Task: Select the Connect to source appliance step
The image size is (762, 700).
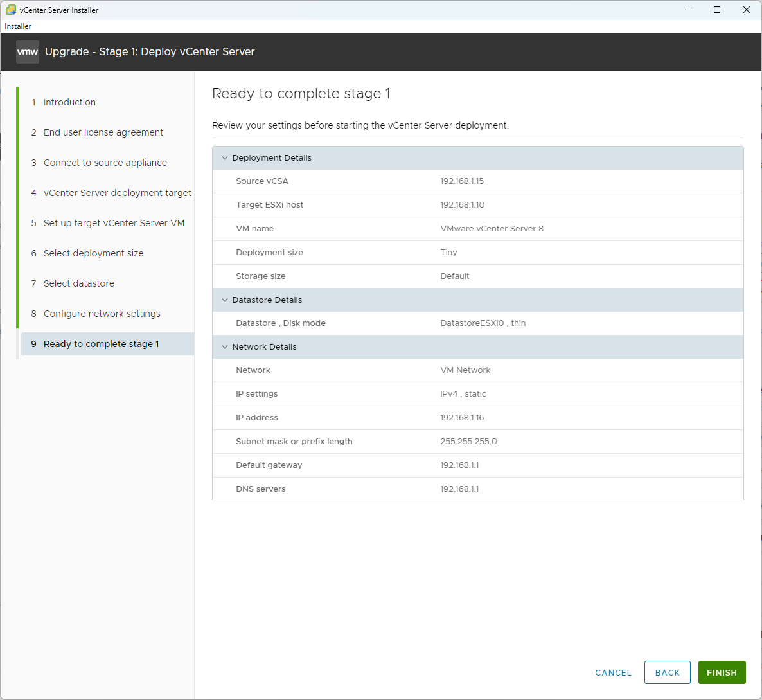Action: click(x=104, y=162)
